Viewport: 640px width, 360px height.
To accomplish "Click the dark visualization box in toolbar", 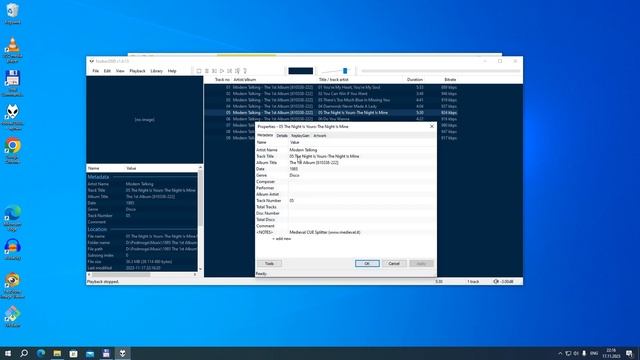I will click(x=300, y=71).
